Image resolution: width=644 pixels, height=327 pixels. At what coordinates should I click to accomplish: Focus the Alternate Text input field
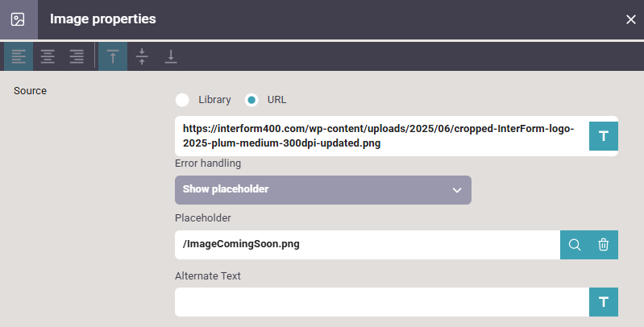[380, 302]
